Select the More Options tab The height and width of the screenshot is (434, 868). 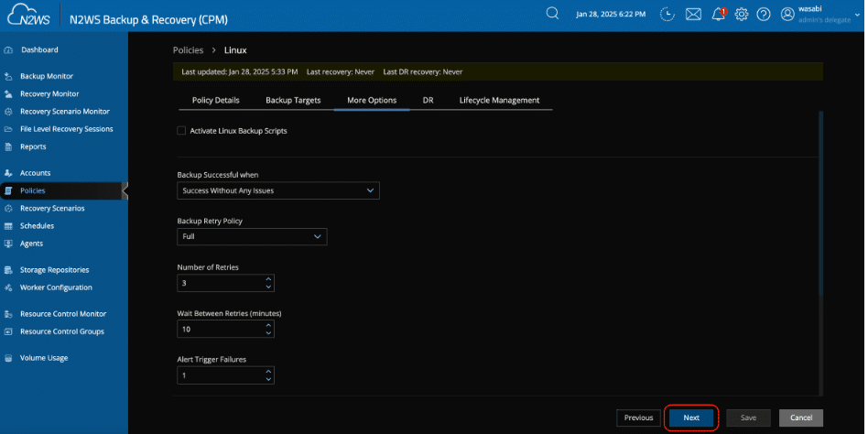point(372,101)
